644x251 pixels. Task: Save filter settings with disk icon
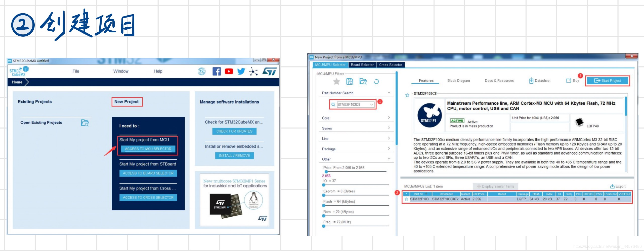coord(350,81)
